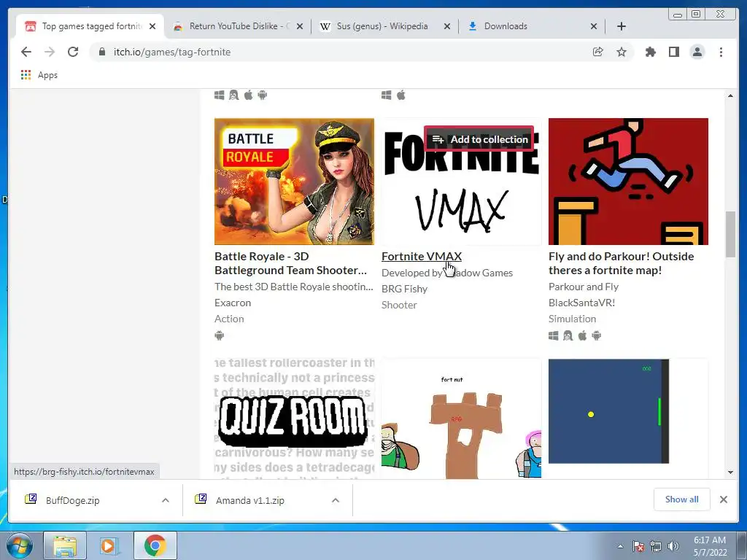Open the Apps bookmarks shortcut
The image size is (747, 560).
pyautogui.click(x=39, y=75)
